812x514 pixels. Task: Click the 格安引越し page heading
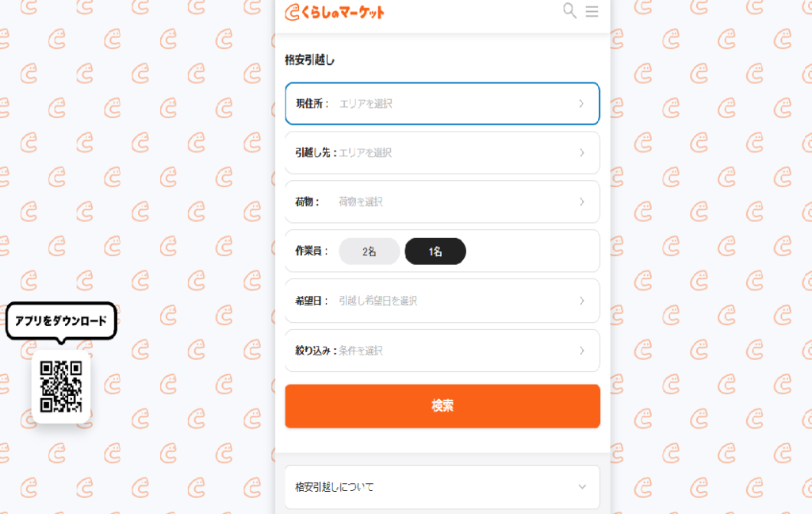(310, 60)
